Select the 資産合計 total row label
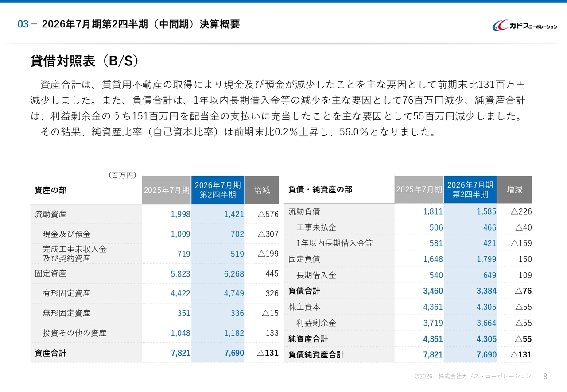567x392 pixels. click(x=50, y=353)
